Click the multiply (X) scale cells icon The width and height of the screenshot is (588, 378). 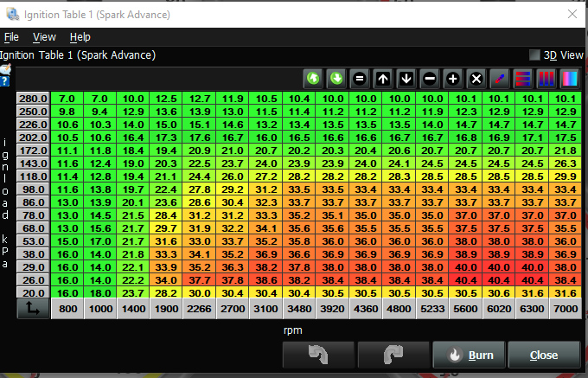476,78
